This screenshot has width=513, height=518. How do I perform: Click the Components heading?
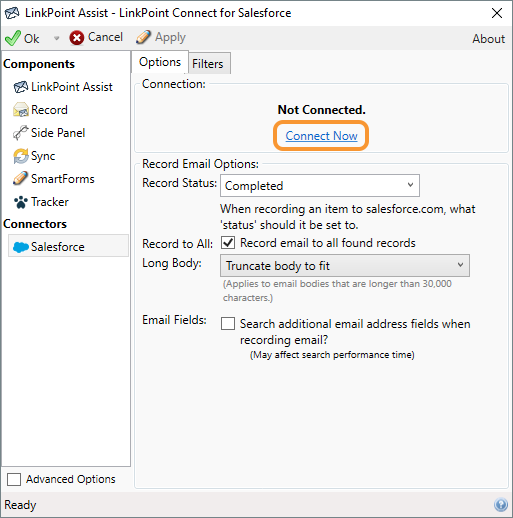pos(39,64)
